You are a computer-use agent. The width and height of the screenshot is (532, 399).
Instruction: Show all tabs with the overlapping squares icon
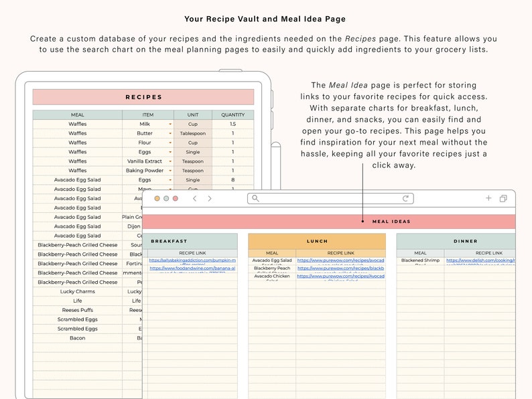click(503, 198)
